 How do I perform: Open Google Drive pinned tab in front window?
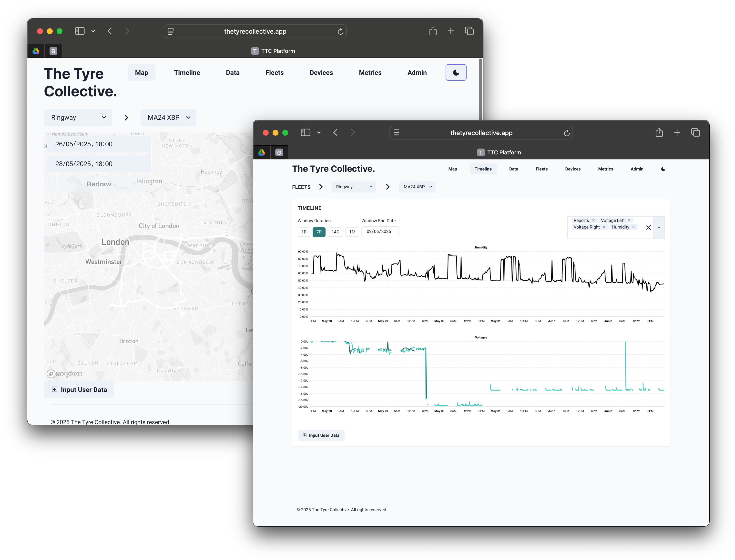coord(262,152)
